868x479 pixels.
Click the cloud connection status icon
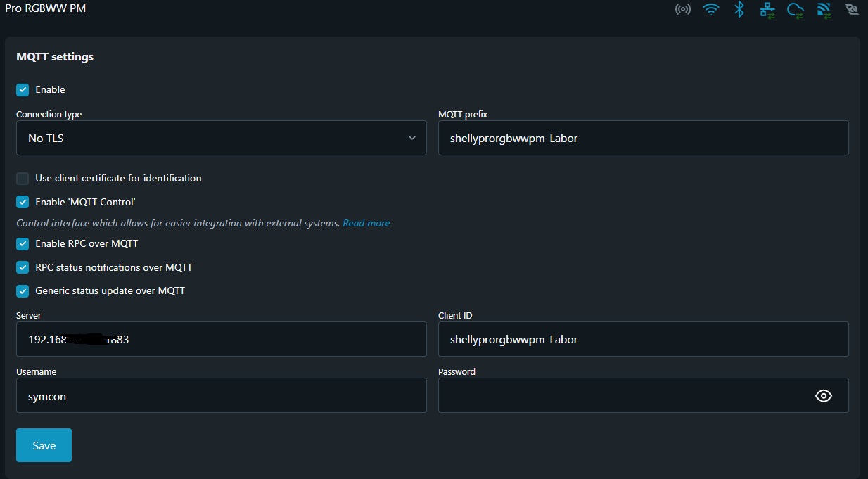coord(796,10)
